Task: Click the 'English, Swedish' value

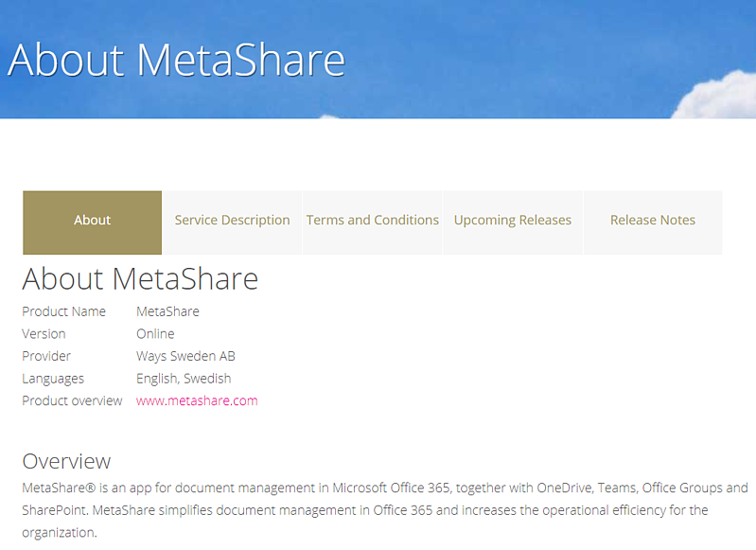Action: tap(184, 379)
